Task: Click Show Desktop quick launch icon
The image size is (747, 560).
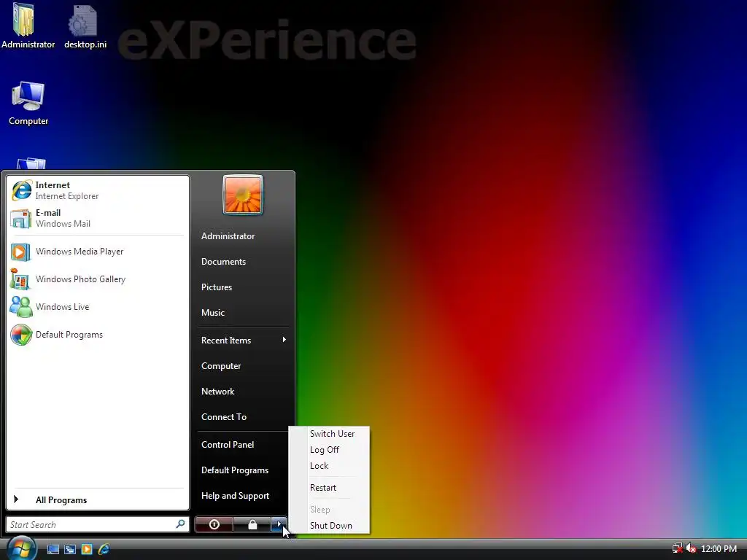Action: coord(53,549)
